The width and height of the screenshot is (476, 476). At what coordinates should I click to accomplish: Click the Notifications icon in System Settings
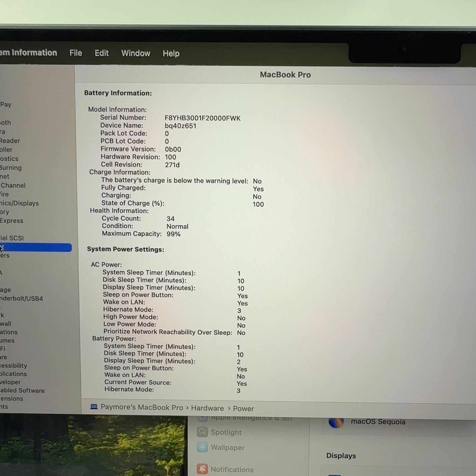pos(202,469)
